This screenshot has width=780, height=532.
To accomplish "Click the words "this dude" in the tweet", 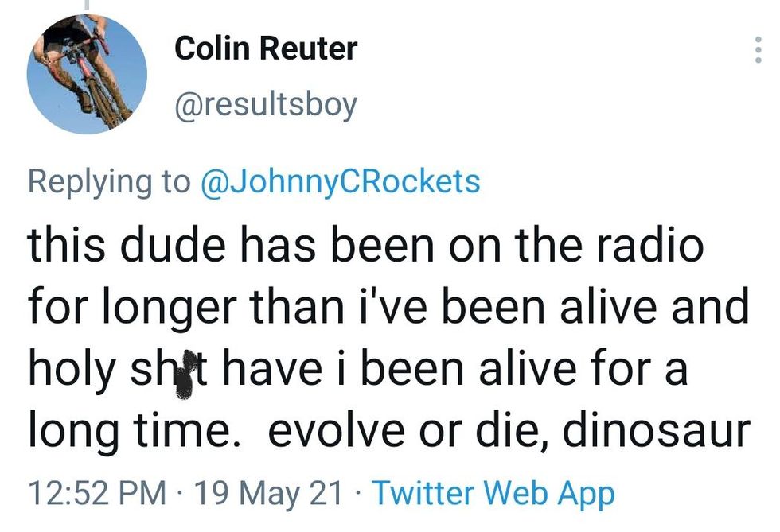I will click(x=128, y=245).
